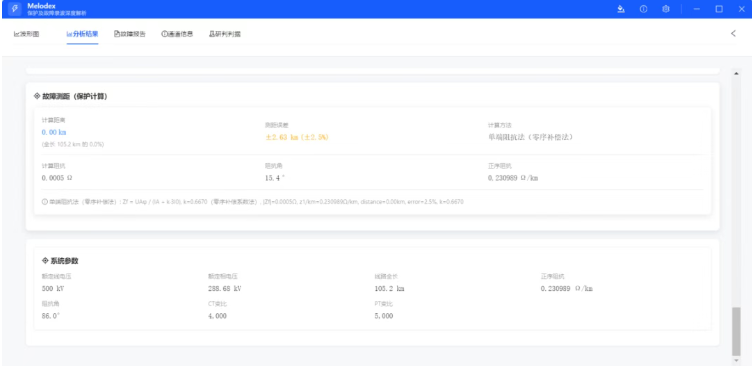Image resolution: width=752 pixels, height=366 pixels.
Task: Open the 研判判据 tab
Action: click(225, 34)
